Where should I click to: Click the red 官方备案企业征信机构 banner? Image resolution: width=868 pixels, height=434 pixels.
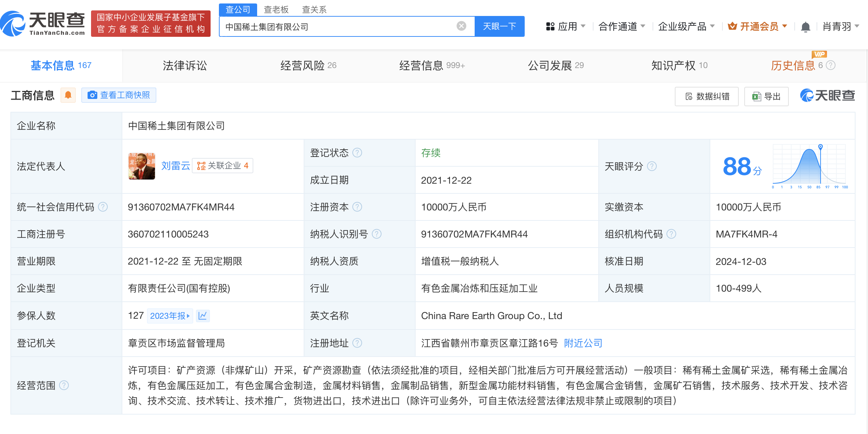(151, 23)
